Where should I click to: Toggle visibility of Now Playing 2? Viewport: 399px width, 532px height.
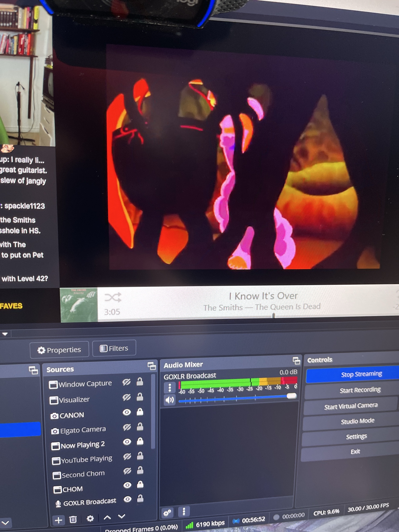click(x=127, y=442)
